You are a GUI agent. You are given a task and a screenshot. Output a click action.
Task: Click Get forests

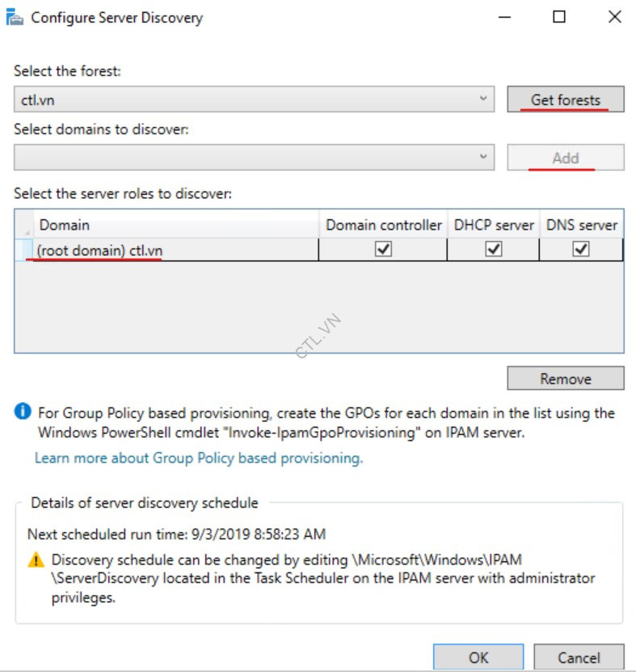[565, 99]
